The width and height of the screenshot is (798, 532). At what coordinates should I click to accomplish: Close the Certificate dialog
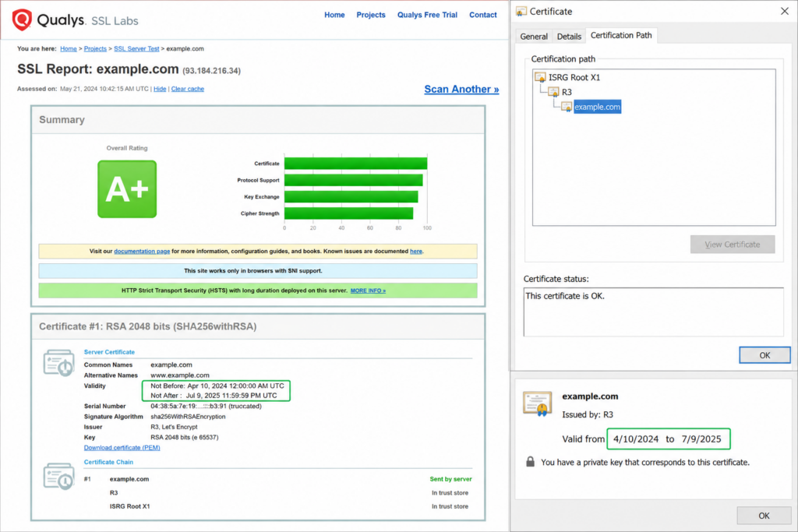point(784,11)
